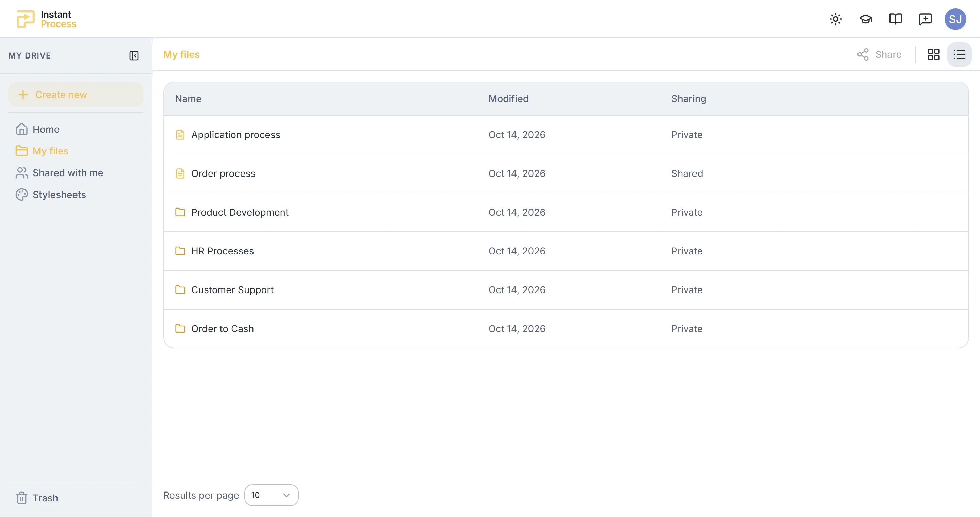
Task: Click the HR Processes folder icon
Action: click(180, 251)
